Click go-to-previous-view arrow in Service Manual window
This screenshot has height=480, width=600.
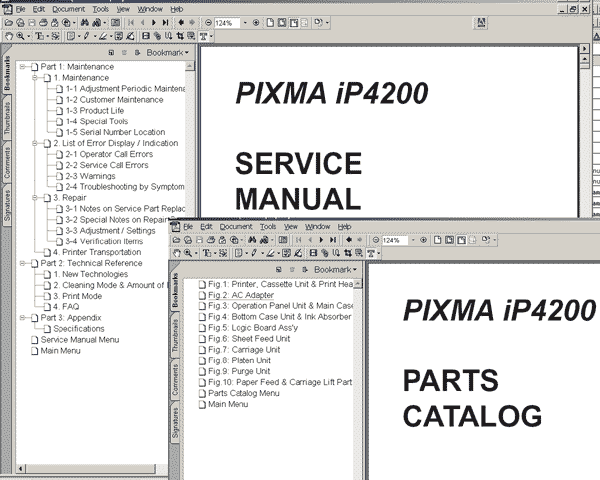click(181, 23)
